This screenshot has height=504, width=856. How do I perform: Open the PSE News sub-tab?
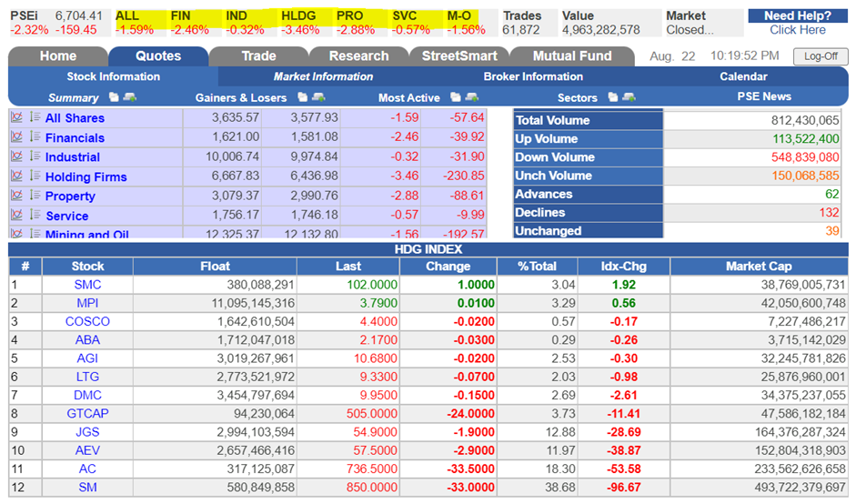point(764,96)
